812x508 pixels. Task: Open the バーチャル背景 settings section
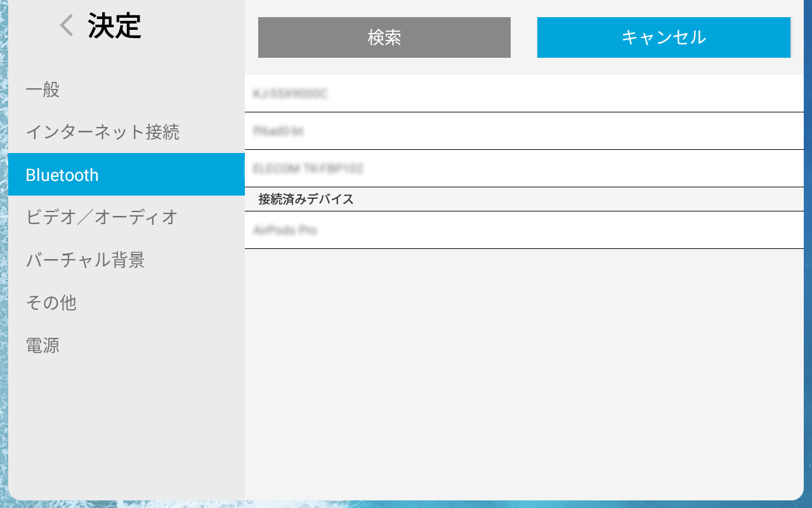tap(86, 260)
